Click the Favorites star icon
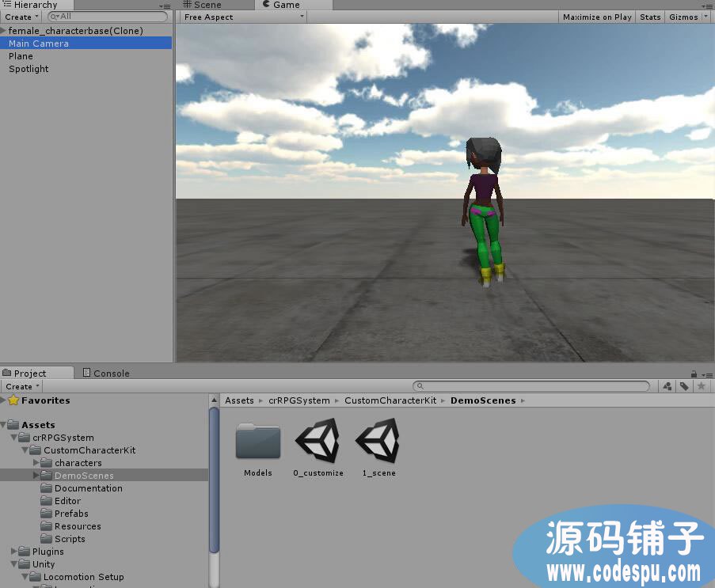 pos(13,400)
